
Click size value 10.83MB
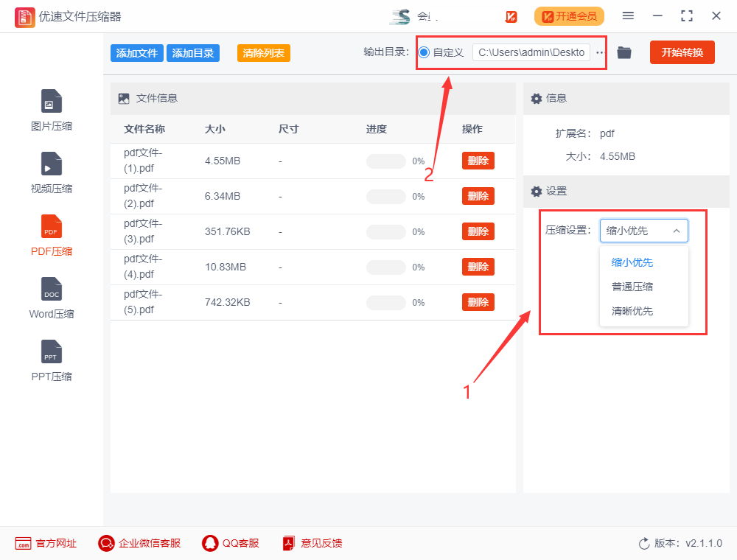[225, 267]
